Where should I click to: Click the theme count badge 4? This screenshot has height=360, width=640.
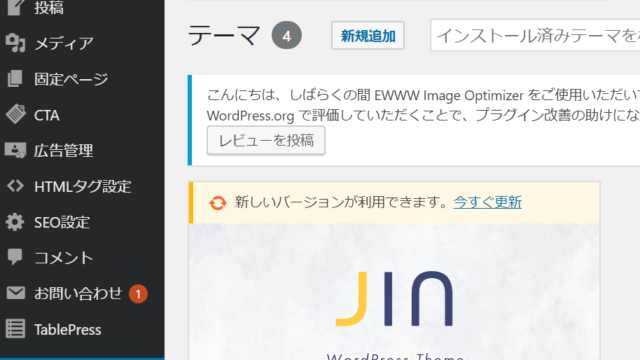287,36
